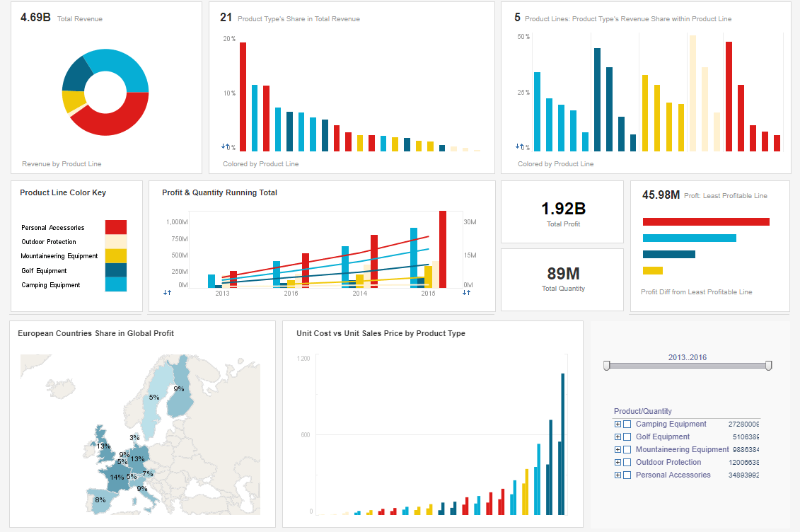The width and height of the screenshot is (800, 532).
Task: Expand the Camping Equipment tree row
Action: [617, 424]
